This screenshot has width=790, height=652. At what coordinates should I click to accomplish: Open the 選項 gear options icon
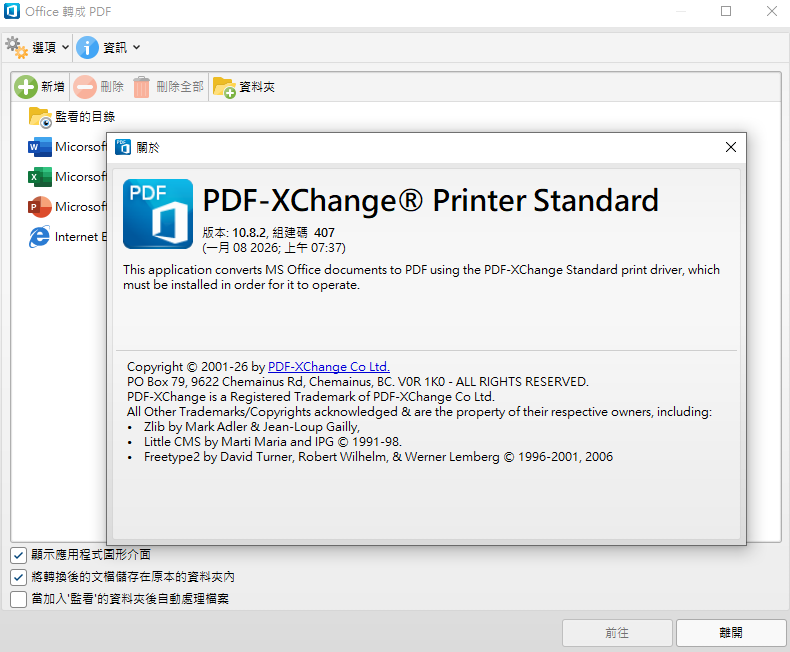(x=17, y=47)
